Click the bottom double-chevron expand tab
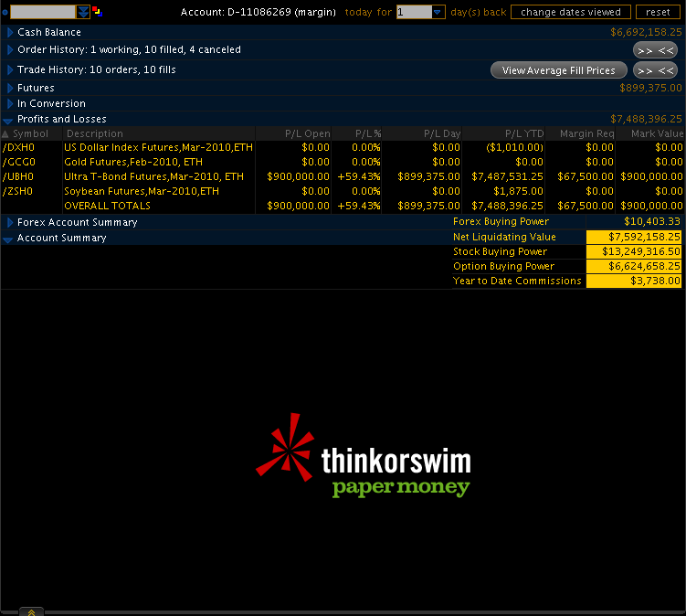This screenshot has width=686, height=616. coord(31,611)
